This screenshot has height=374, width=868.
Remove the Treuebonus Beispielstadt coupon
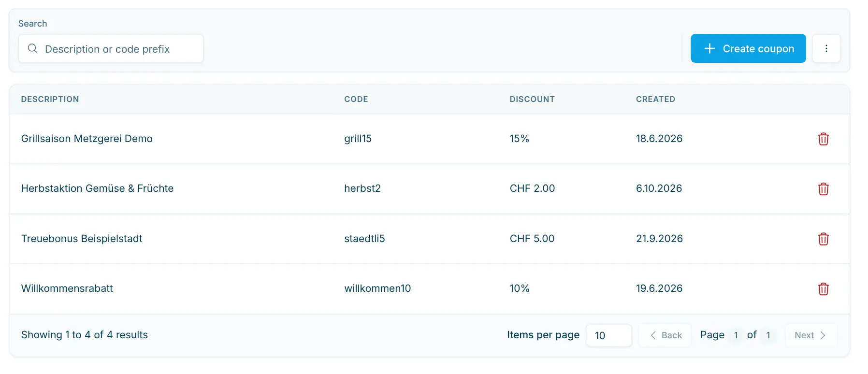823,239
